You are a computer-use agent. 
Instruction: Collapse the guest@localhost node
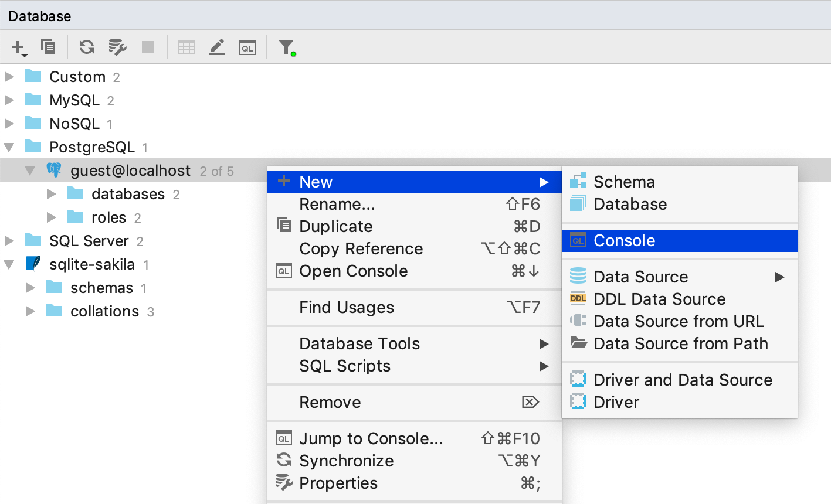click(x=30, y=171)
